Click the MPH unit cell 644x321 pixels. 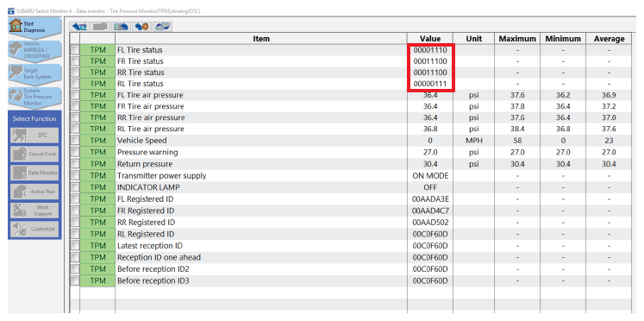click(474, 141)
